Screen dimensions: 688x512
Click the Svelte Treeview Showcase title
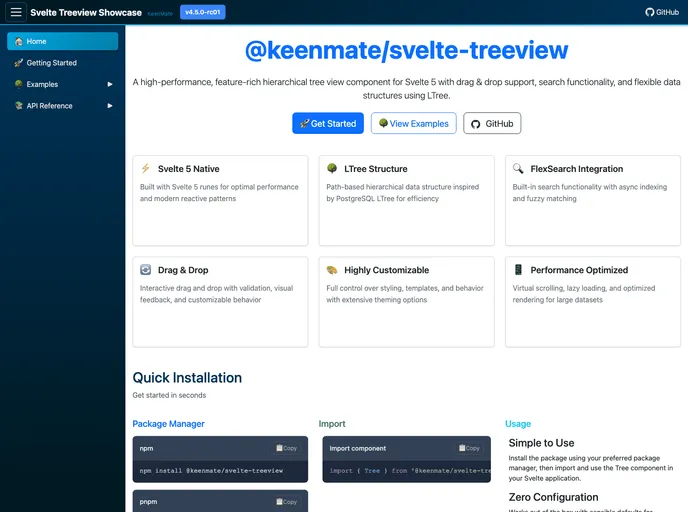point(86,13)
